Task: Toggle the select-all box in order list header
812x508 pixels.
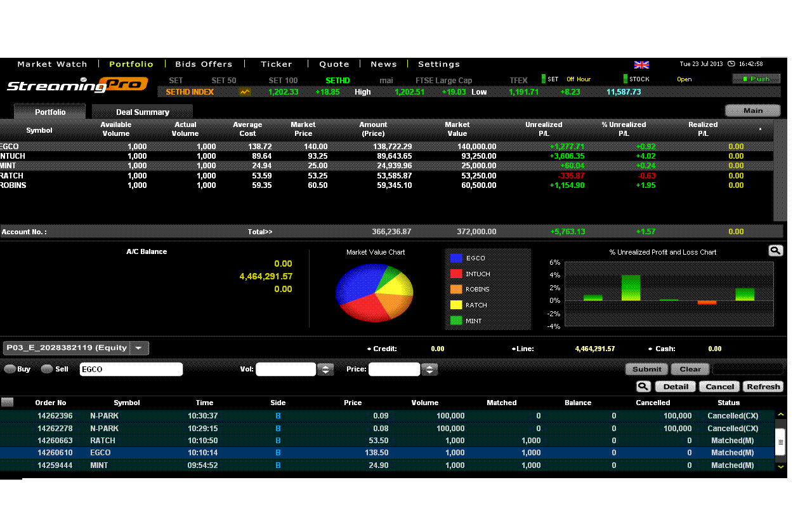Action: click(x=7, y=402)
